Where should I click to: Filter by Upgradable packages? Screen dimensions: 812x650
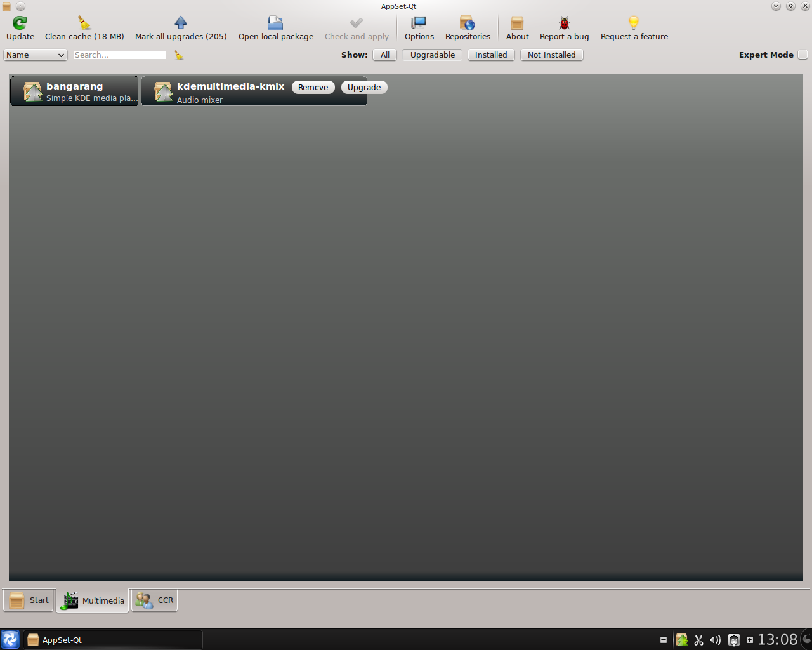[x=433, y=55]
